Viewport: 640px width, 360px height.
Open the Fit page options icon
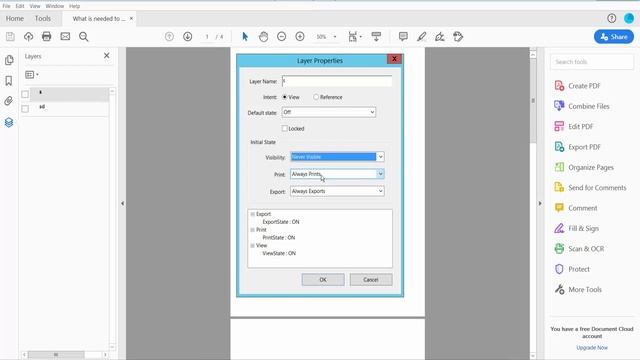coord(354,37)
